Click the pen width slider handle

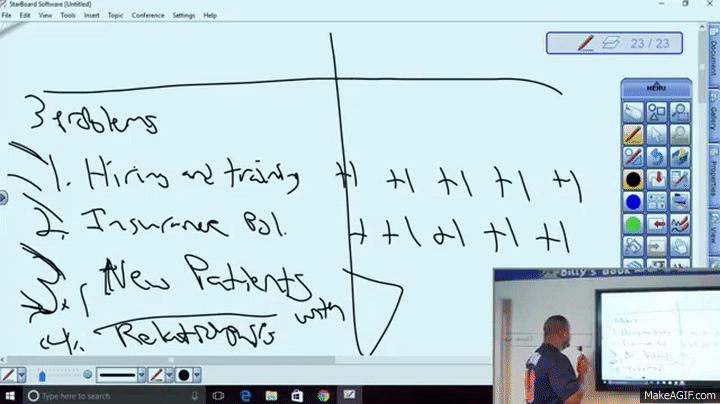point(42,375)
